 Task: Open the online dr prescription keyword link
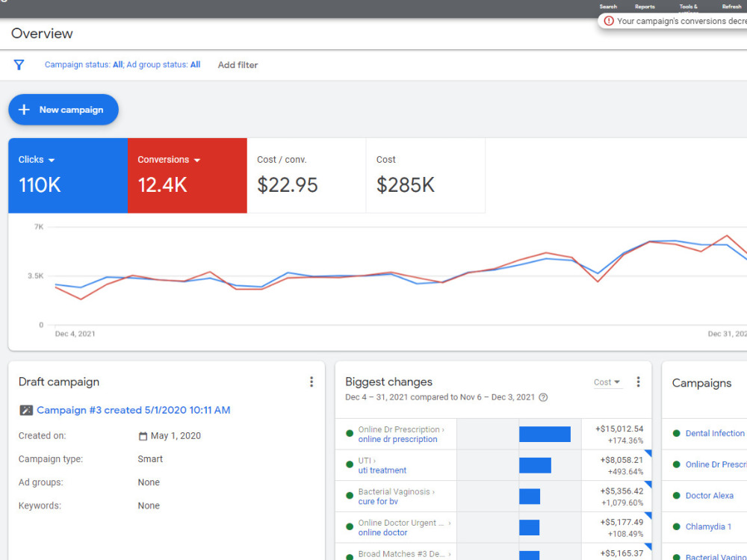coord(398,440)
